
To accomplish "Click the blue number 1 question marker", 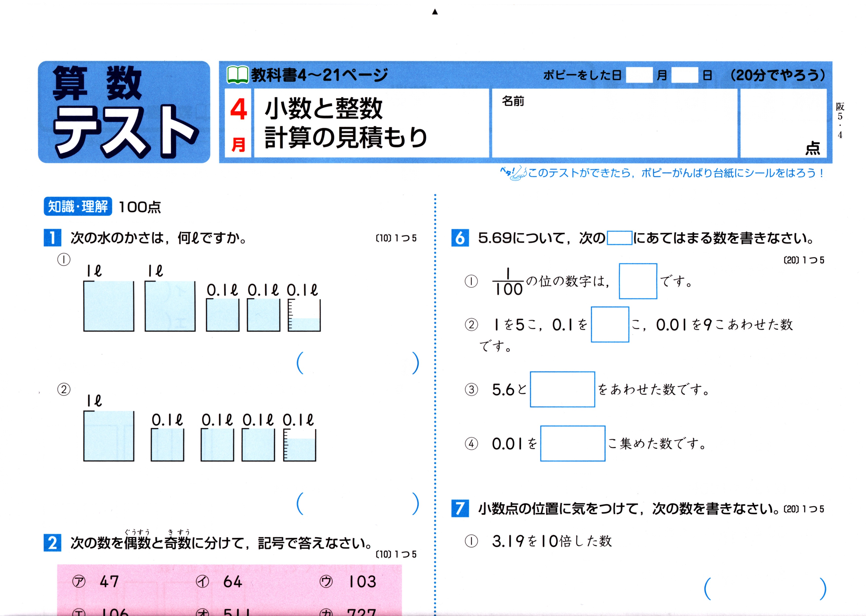I will tap(52, 238).
